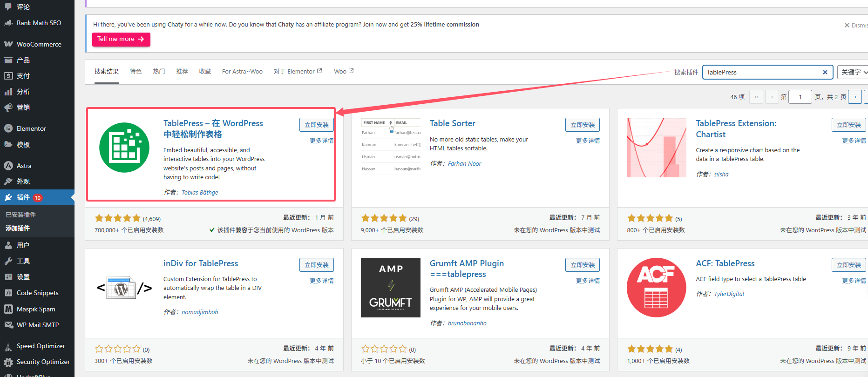The image size is (868, 377).
Task: Open the 对于 Elementor external tab
Action: pos(298,71)
